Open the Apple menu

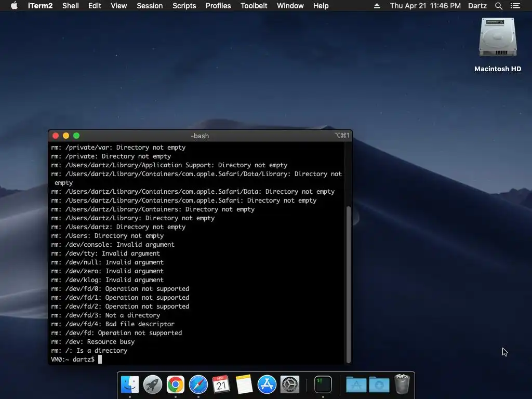click(14, 6)
